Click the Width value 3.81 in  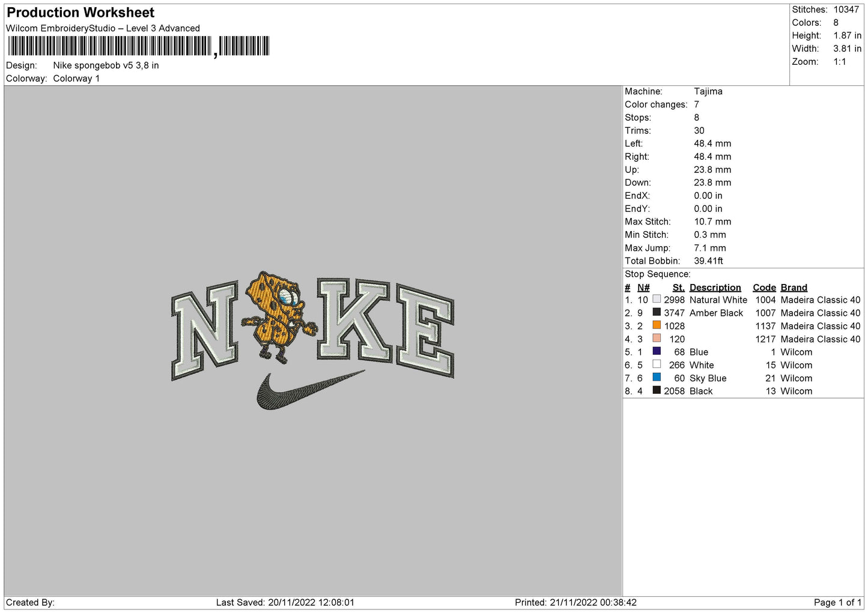click(847, 49)
